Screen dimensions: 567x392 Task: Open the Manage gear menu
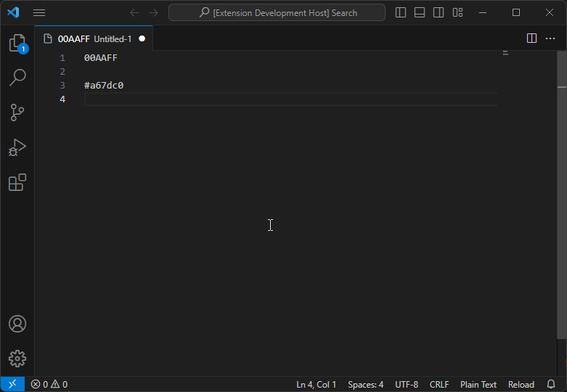tap(17, 358)
